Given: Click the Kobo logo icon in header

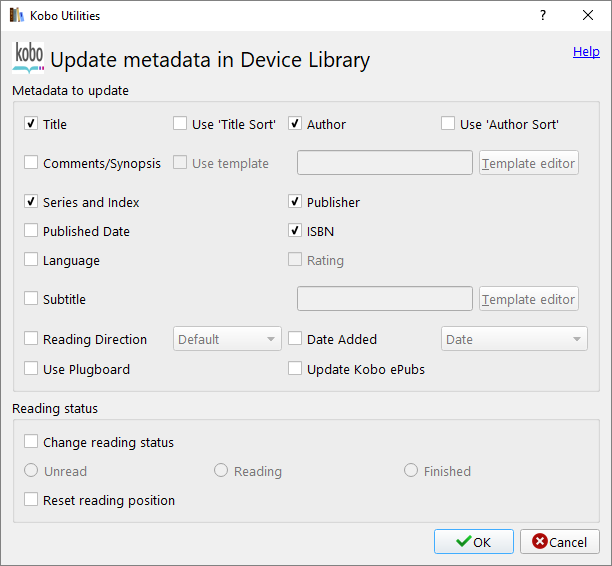Looking at the screenshot, I should pos(28,58).
